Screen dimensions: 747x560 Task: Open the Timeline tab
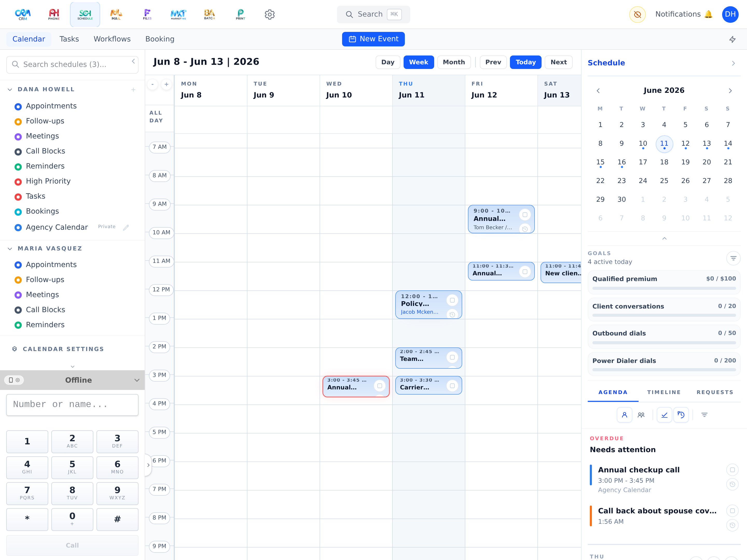[663, 392]
